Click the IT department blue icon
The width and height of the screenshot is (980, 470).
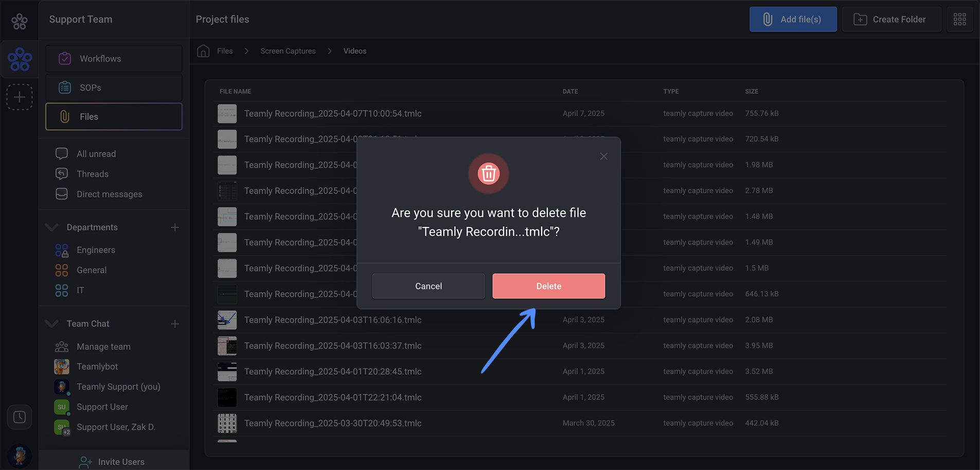(62, 290)
